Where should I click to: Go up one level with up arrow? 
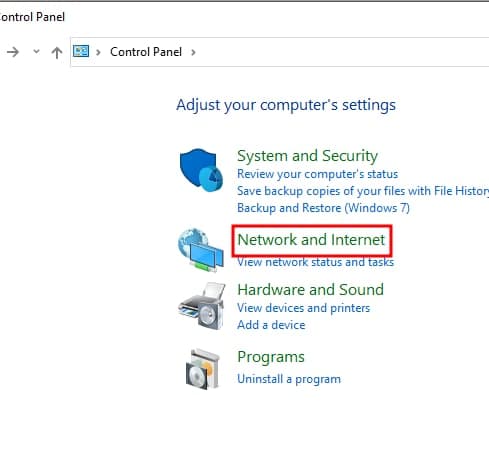point(57,52)
